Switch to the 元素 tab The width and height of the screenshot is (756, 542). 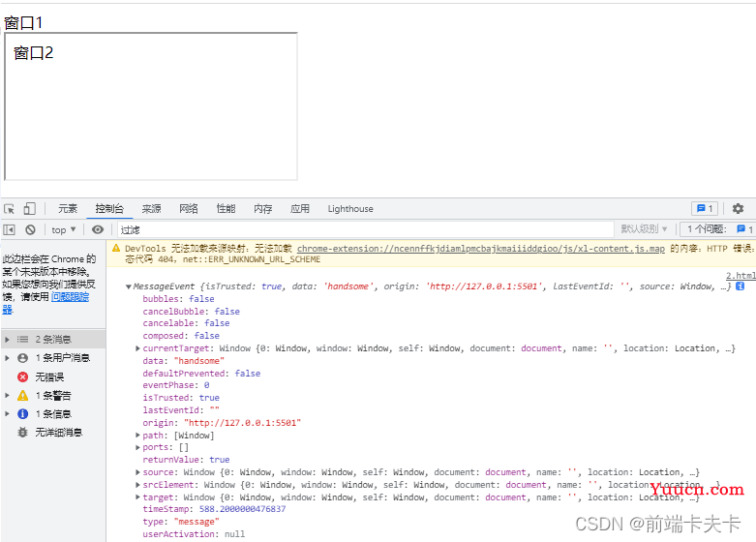point(68,208)
